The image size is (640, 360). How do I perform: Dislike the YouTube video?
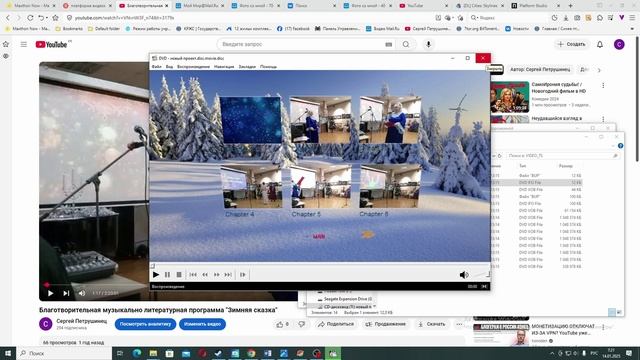pyautogui.click(x=302, y=324)
